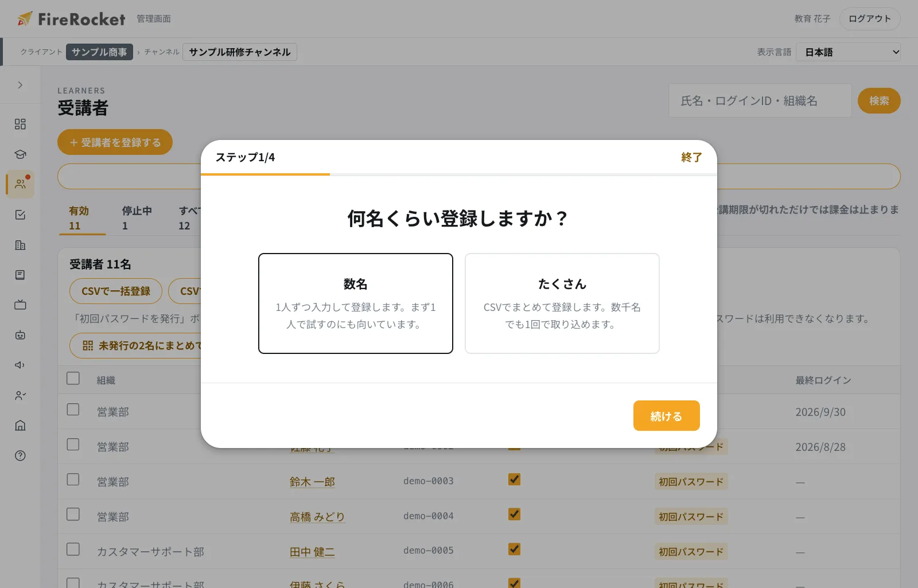Select the checkbox for 鈴木 一郎's row

pos(73,479)
